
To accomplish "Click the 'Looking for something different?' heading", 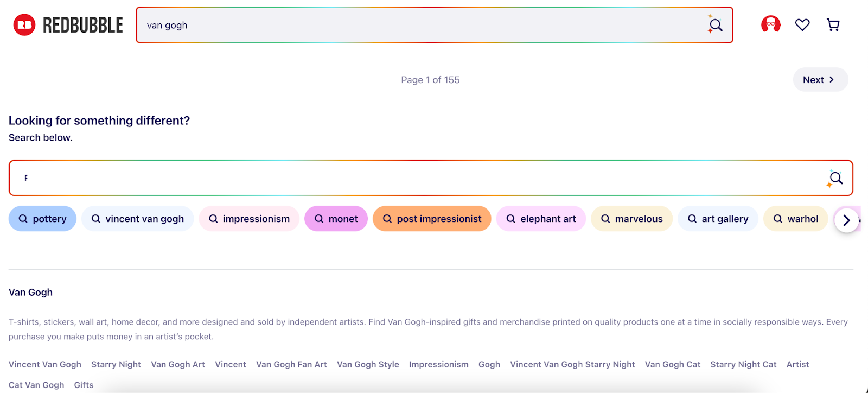I will click(x=99, y=121).
